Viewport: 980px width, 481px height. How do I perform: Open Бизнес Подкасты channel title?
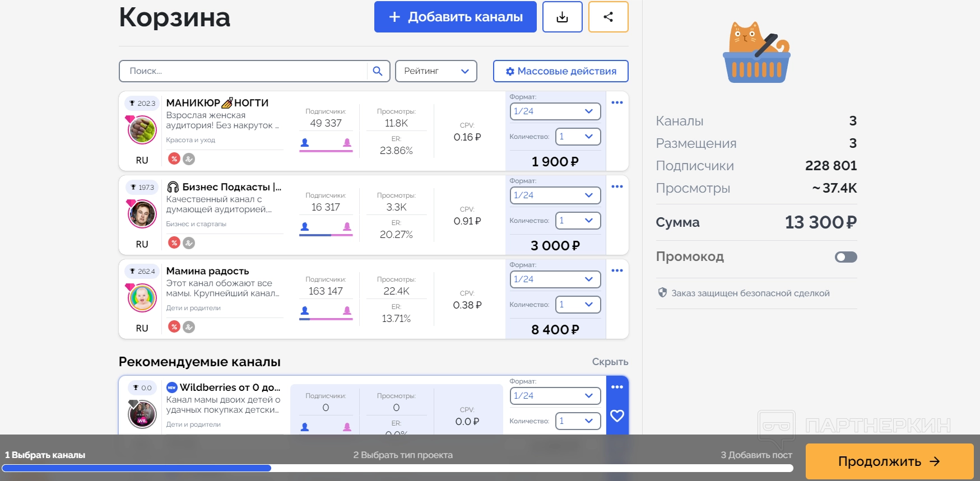click(225, 187)
